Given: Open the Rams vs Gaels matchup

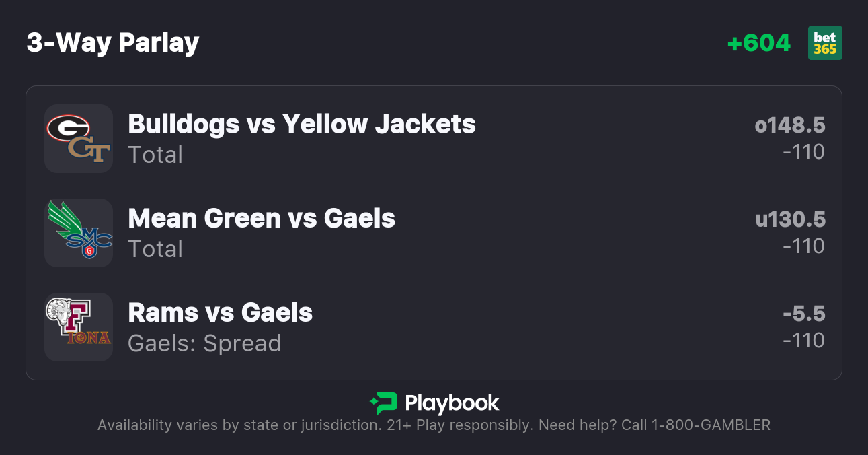Looking at the screenshot, I should pos(221,312).
